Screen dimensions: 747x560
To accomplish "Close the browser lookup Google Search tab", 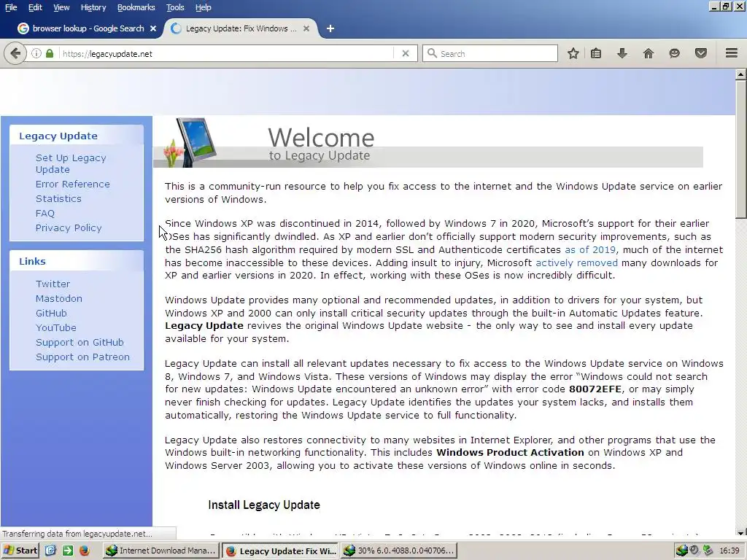I will pyautogui.click(x=153, y=28).
